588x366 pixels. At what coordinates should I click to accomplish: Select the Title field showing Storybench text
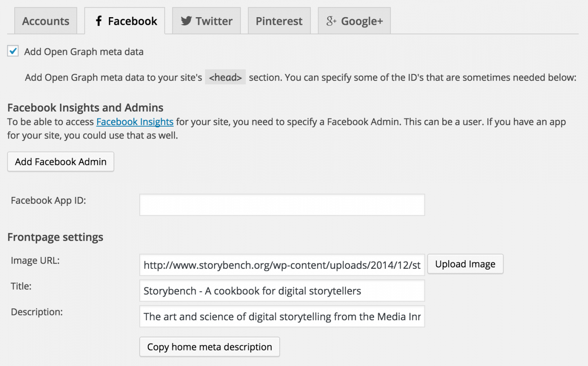pos(282,291)
